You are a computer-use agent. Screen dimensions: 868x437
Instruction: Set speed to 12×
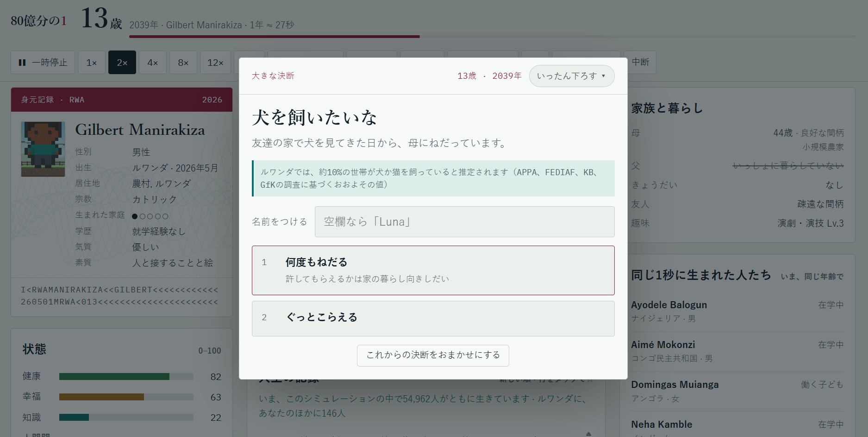[x=215, y=63]
